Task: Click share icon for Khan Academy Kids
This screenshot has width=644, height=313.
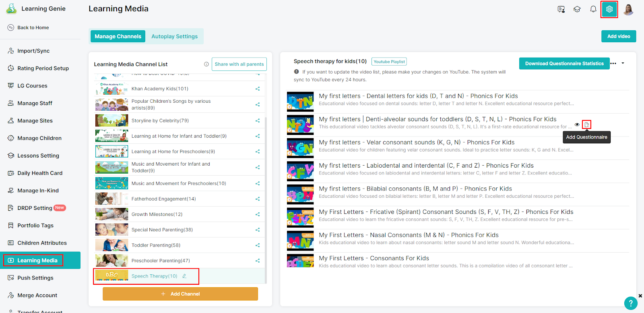Action: click(258, 89)
